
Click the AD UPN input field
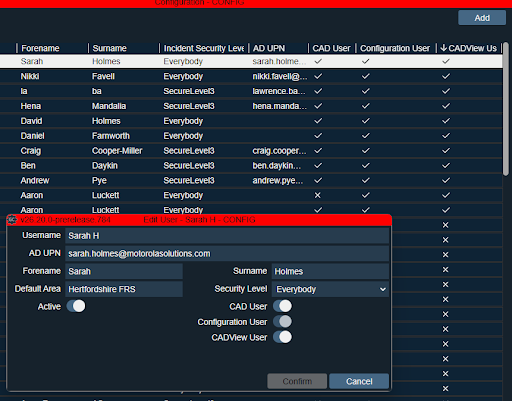pyautogui.click(x=227, y=254)
